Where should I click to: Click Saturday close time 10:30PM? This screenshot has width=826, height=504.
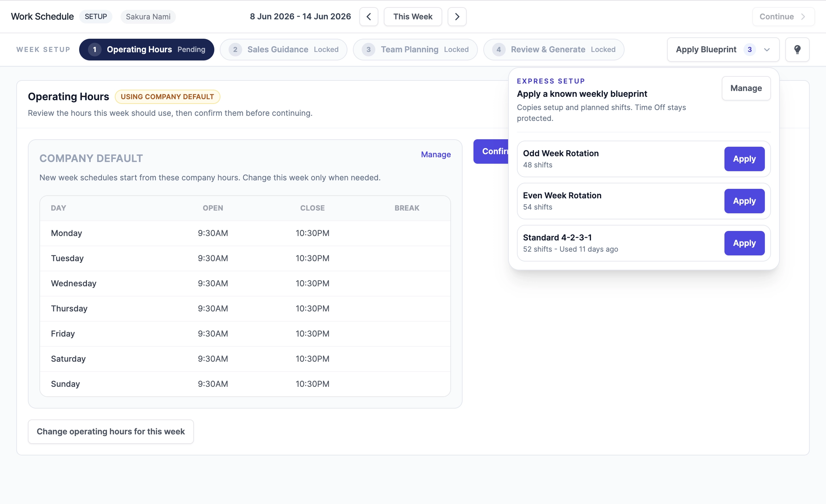click(312, 359)
